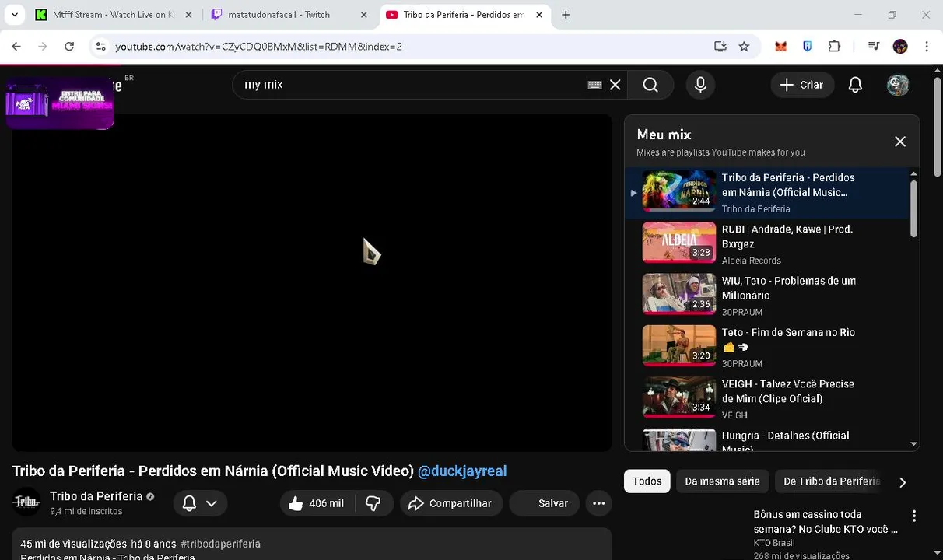
Task: Open the Chrome profile avatar
Action: pos(900,47)
